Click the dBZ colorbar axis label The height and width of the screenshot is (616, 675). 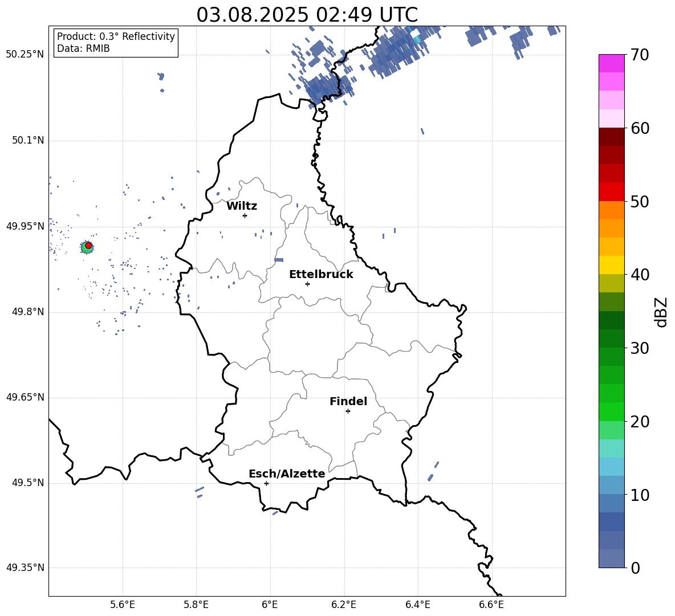tap(662, 312)
